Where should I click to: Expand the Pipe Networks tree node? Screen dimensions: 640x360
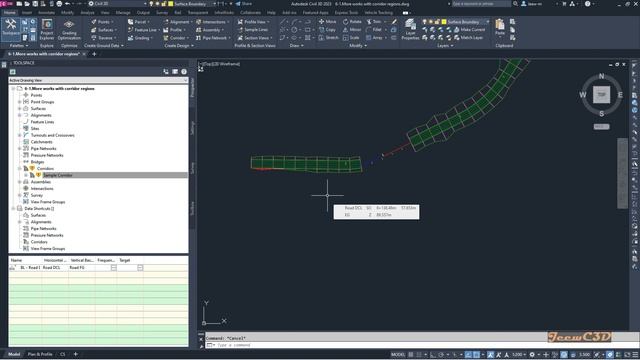coord(20,149)
